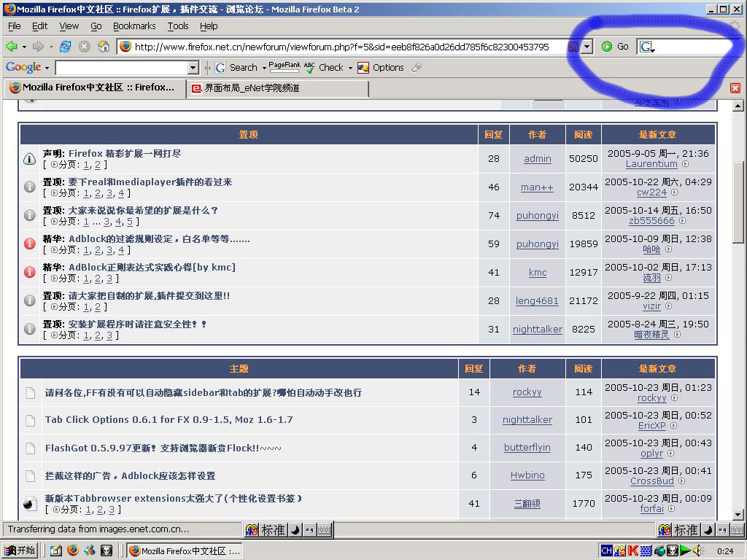Open the Check button dropdown arrow

point(350,68)
